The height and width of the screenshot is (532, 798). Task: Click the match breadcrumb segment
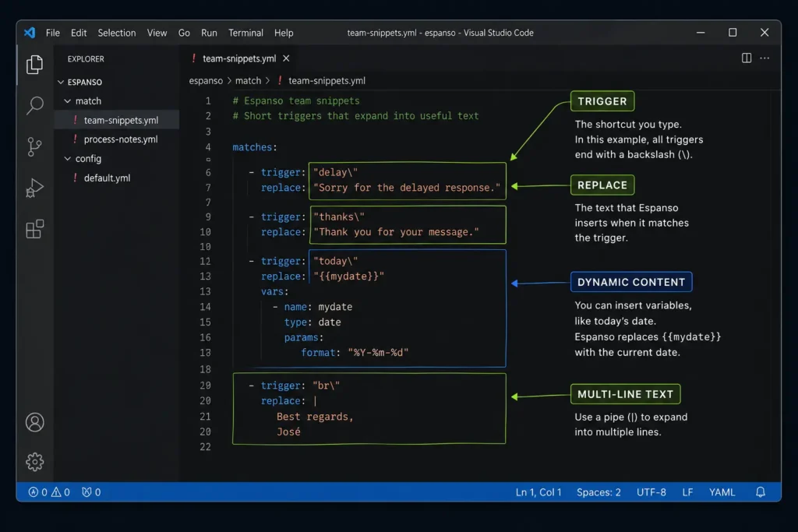click(x=248, y=80)
